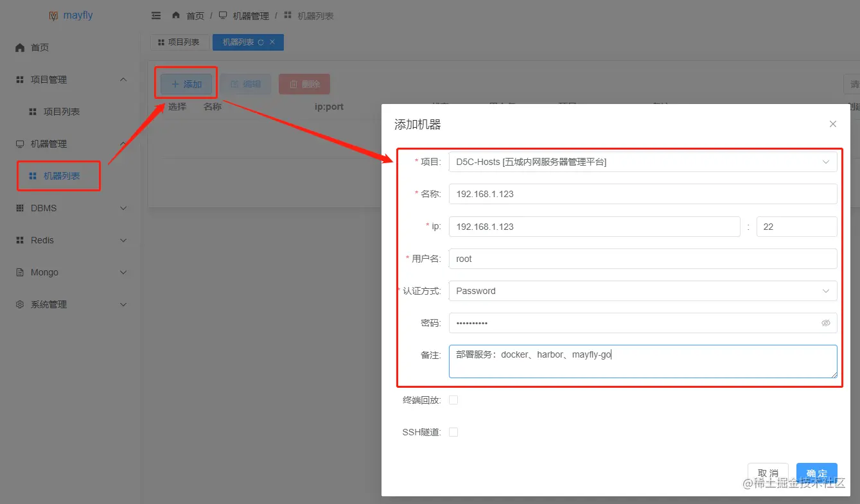Click the 编辑 button
The height and width of the screenshot is (504, 860).
tap(245, 84)
